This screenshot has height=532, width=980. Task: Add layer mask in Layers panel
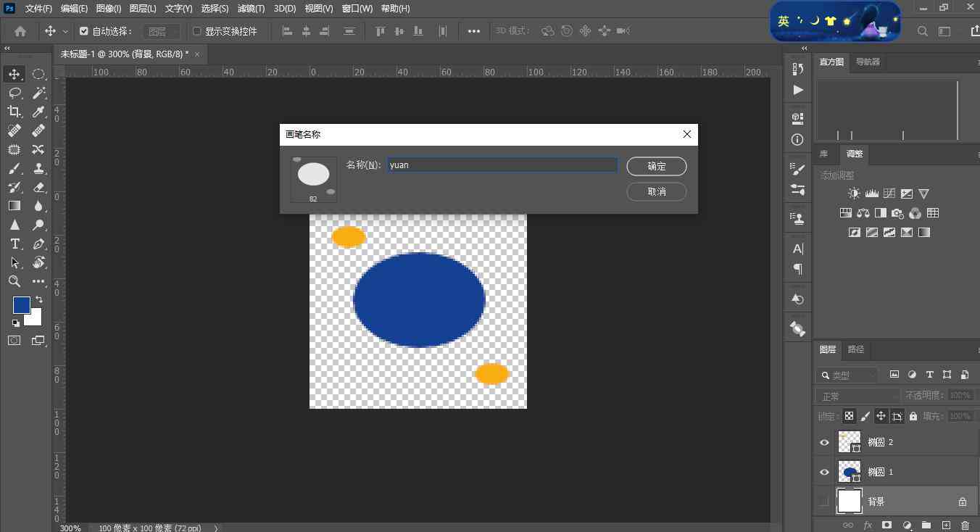(886, 525)
